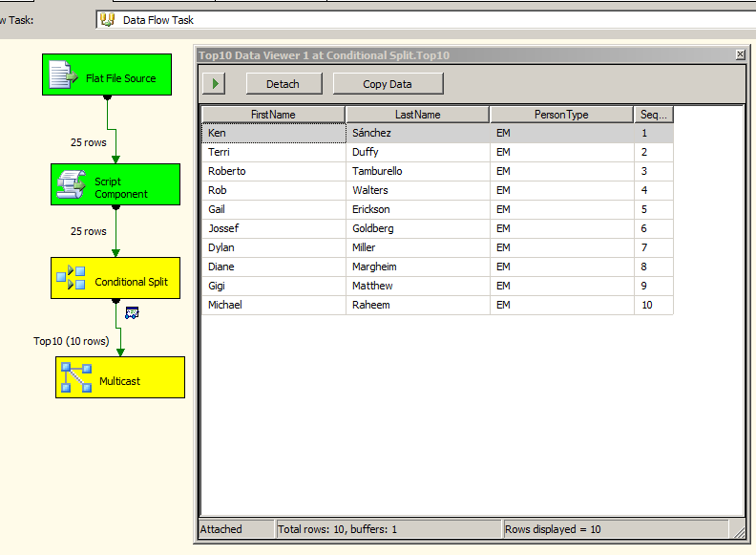The height and width of the screenshot is (555, 756).
Task: Select the Erickson cell
Action: click(417, 209)
